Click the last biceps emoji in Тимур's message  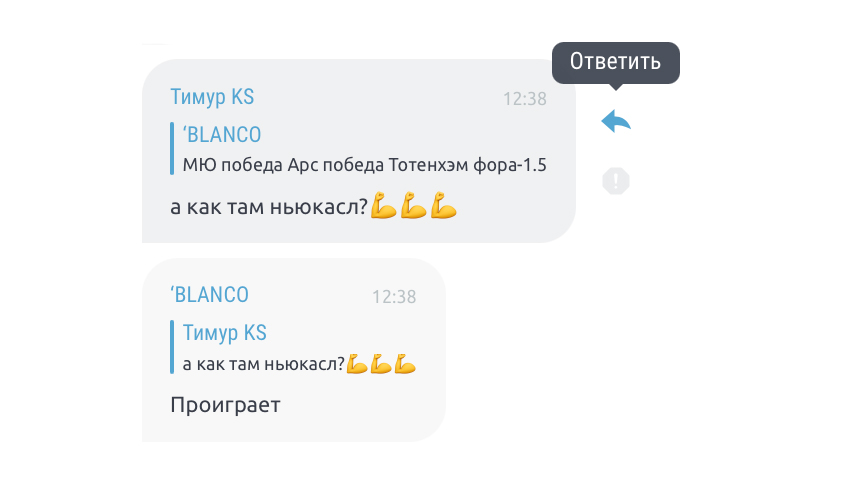tap(443, 205)
